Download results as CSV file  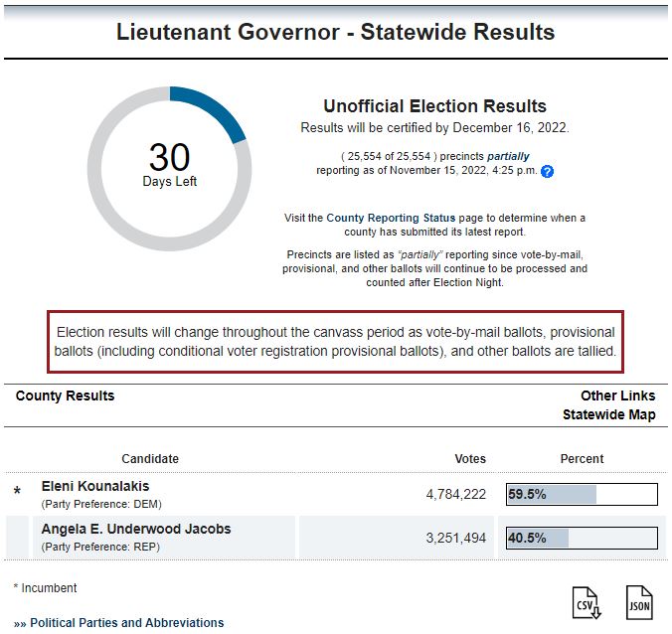pyautogui.click(x=587, y=603)
